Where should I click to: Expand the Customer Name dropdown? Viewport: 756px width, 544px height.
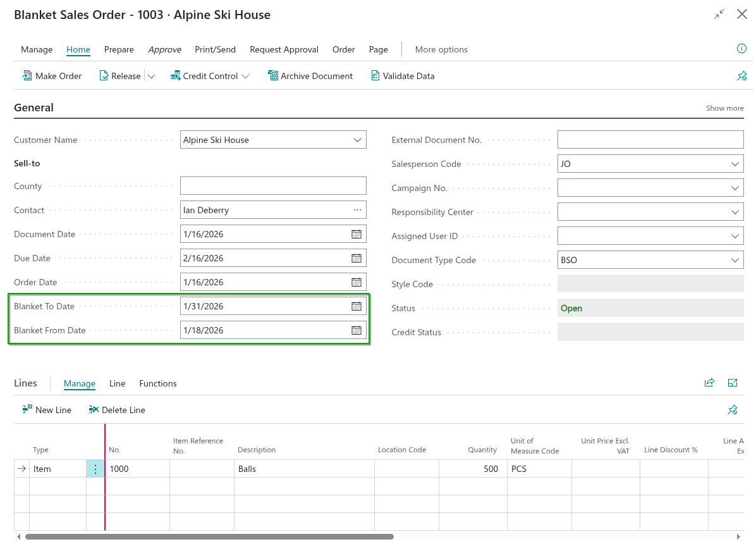click(358, 140)
